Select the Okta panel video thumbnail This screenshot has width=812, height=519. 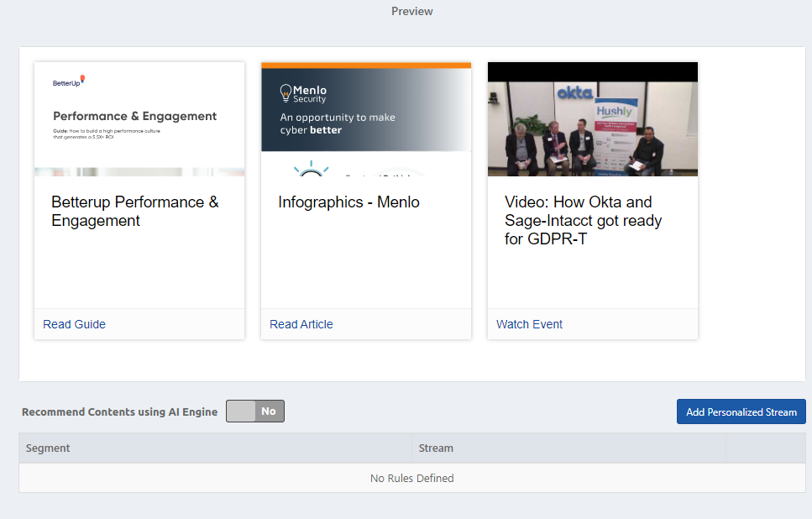click(593, 119)
